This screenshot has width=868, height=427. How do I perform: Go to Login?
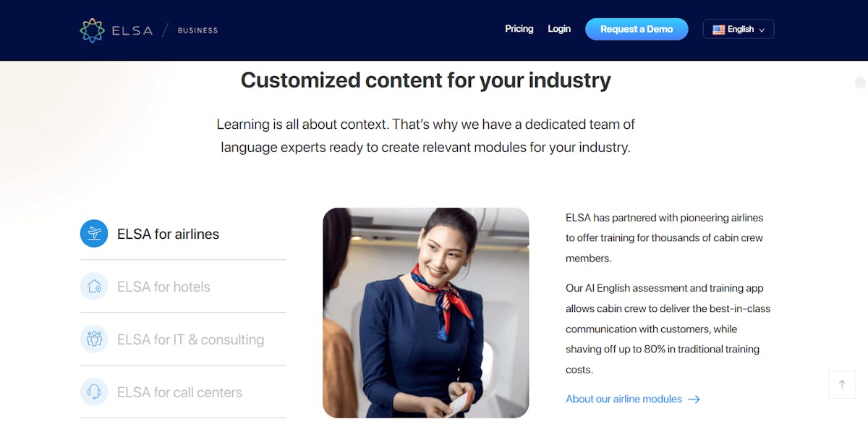tap(559, 29)
